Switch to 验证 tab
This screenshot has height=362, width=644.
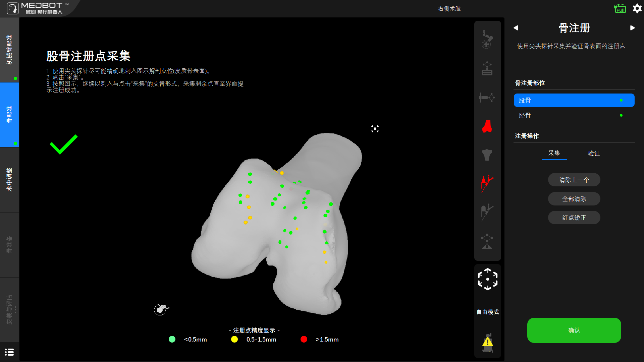pyautogui.click(x=594, y=154)
